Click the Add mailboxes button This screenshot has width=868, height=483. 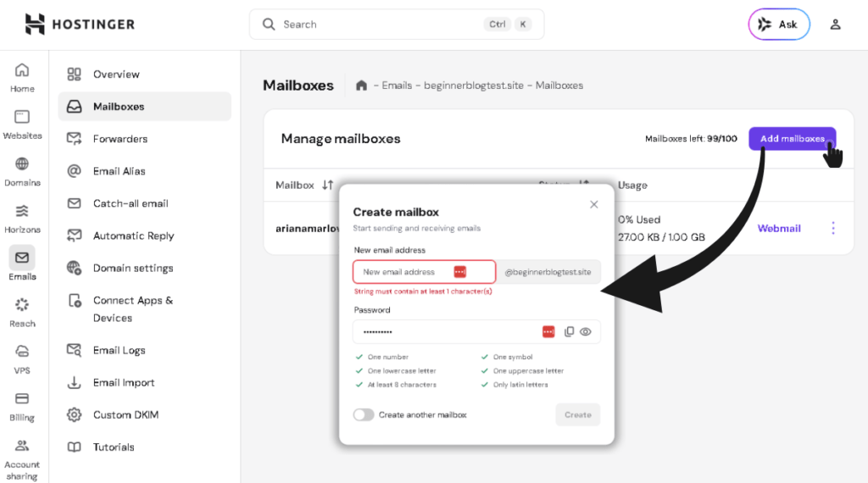click(793, 139)
